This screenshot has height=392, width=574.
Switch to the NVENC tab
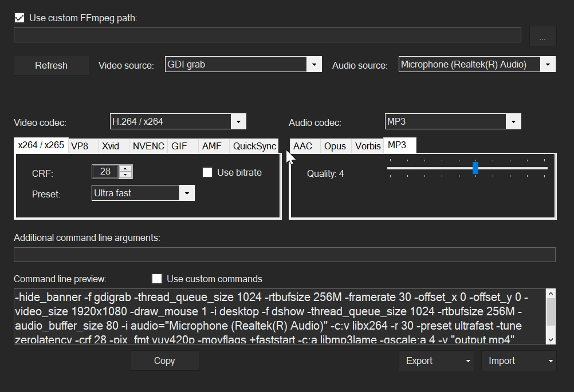(148, 146)
